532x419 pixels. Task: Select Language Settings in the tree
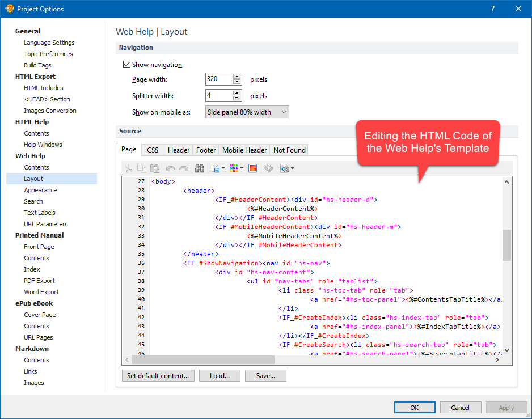[49, 43]
